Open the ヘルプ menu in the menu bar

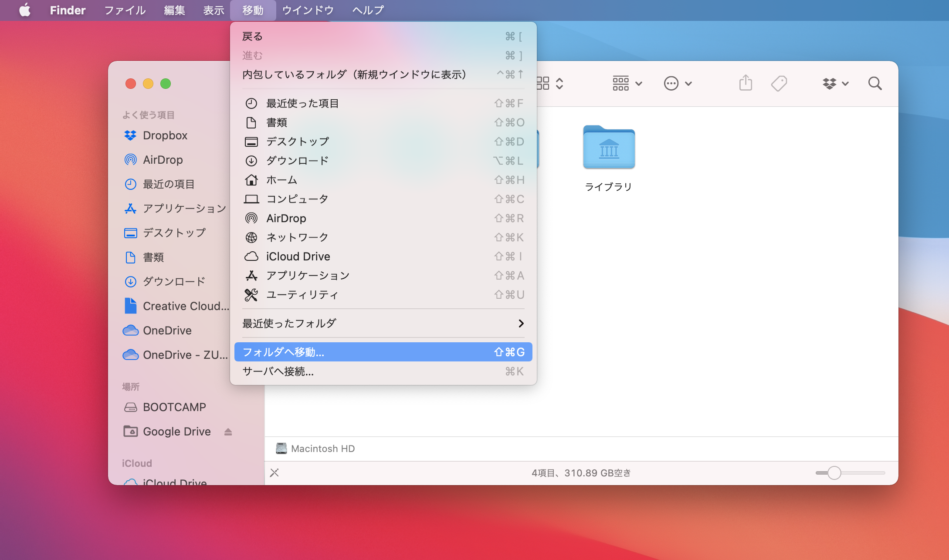click(x=368, y=10)
